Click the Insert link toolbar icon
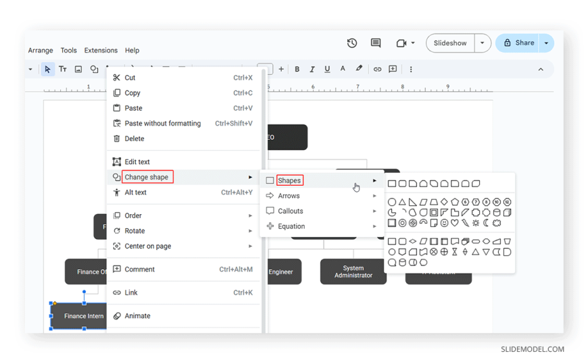 [x=377, y=69]
